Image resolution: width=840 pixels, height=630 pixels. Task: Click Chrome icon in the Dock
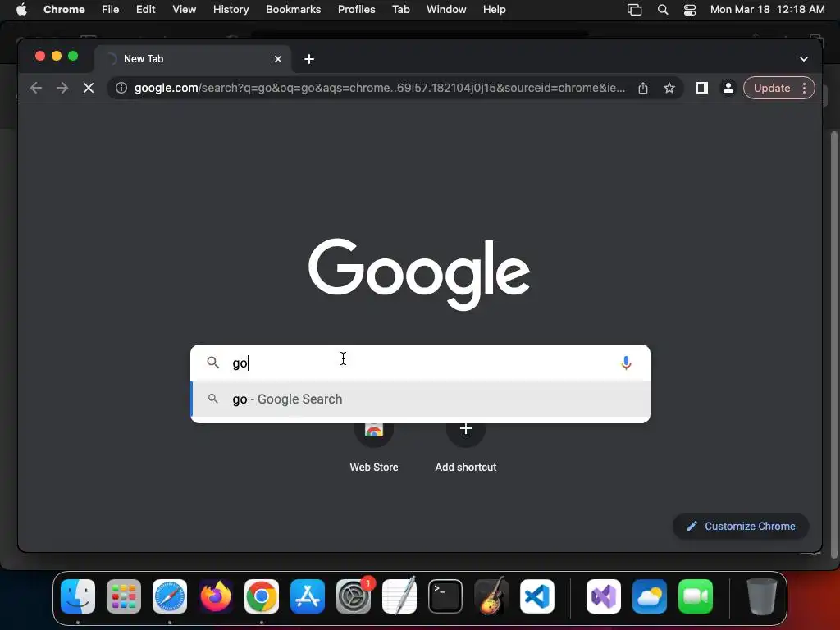pos(262,596)
